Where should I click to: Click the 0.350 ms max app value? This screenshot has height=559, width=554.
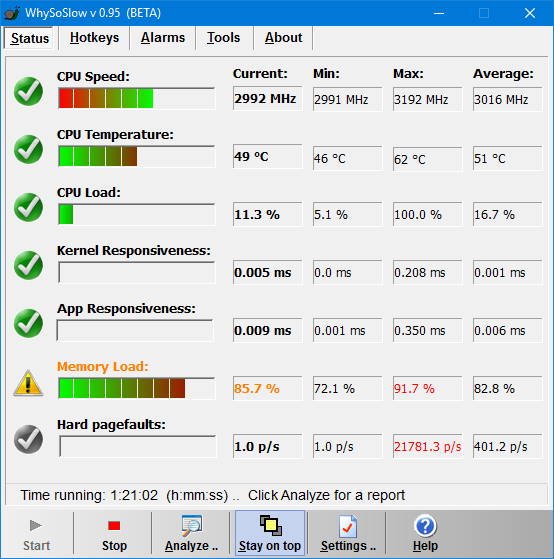coord(427,330)
